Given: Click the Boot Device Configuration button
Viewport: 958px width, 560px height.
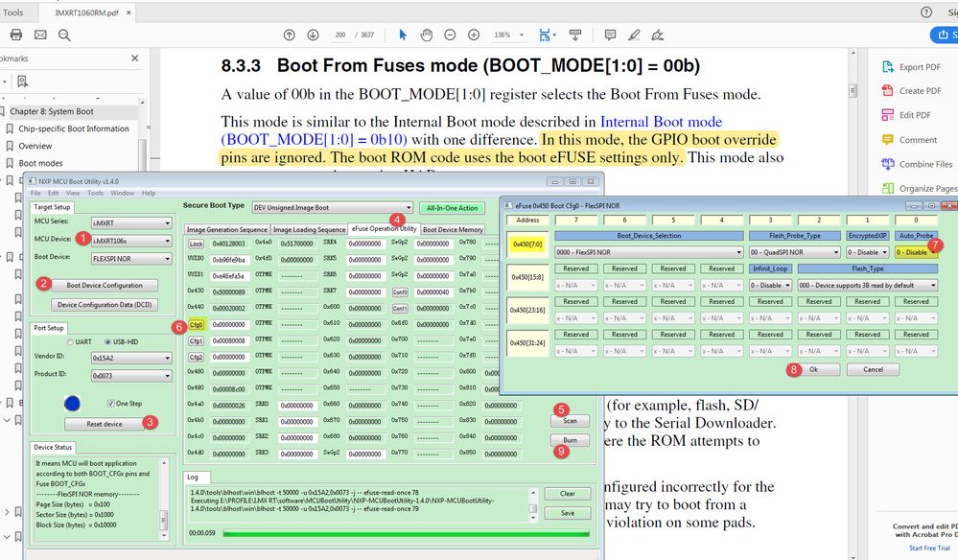Looking at the screenshot, I should [x=105, y=285].
